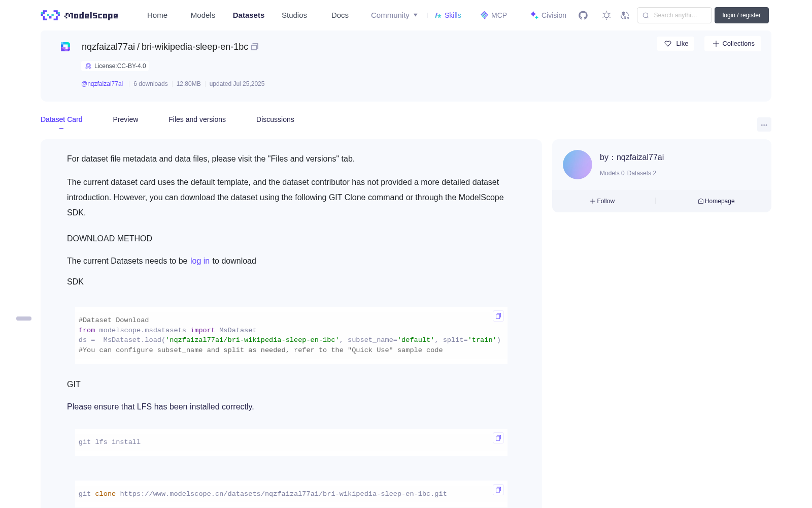Click the author's gradient avatar
This screenshot has width=812, height=508.
pyautogui.click(x=578, y=165)
